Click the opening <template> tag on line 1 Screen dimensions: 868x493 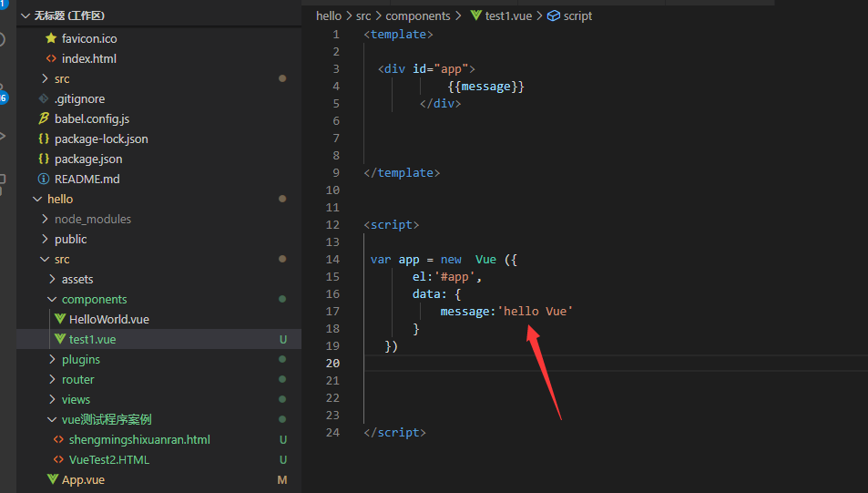tap(399, 35)
